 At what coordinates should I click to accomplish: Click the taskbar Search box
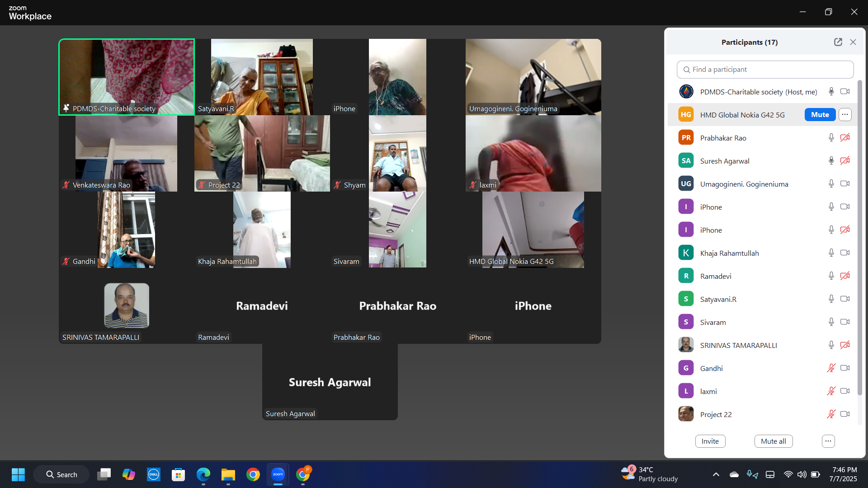pyautogui.click(x=61, y=474)
